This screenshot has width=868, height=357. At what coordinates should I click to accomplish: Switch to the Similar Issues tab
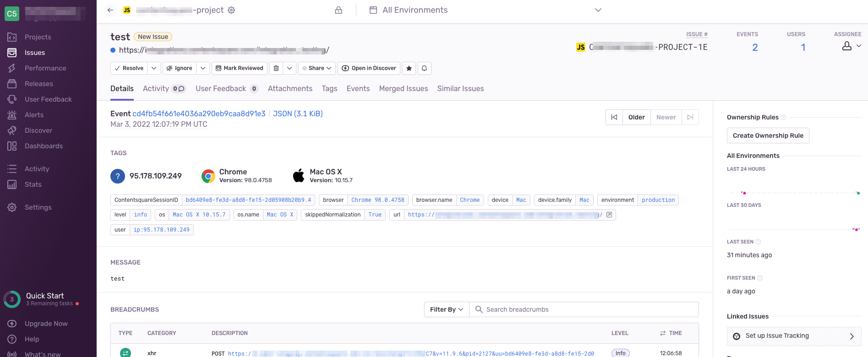click(460, 89)
